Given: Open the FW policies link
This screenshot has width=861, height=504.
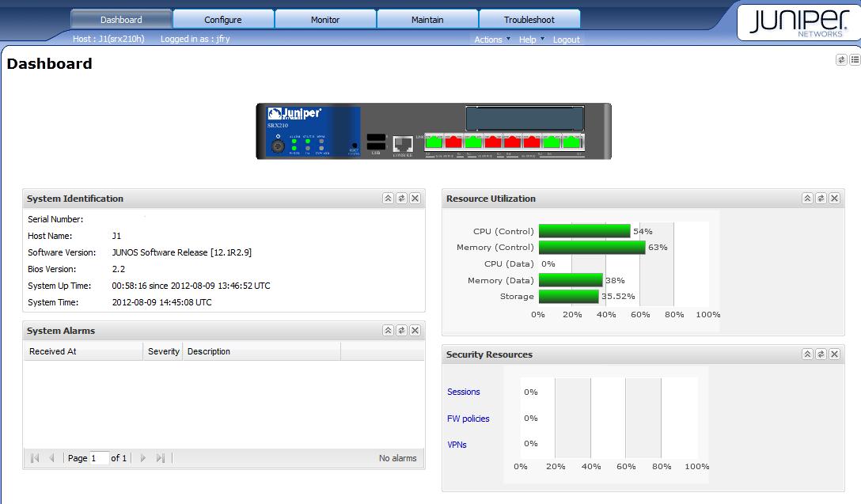Looking at the screenshot, I should pyautogui.click(x=468, y=419).
